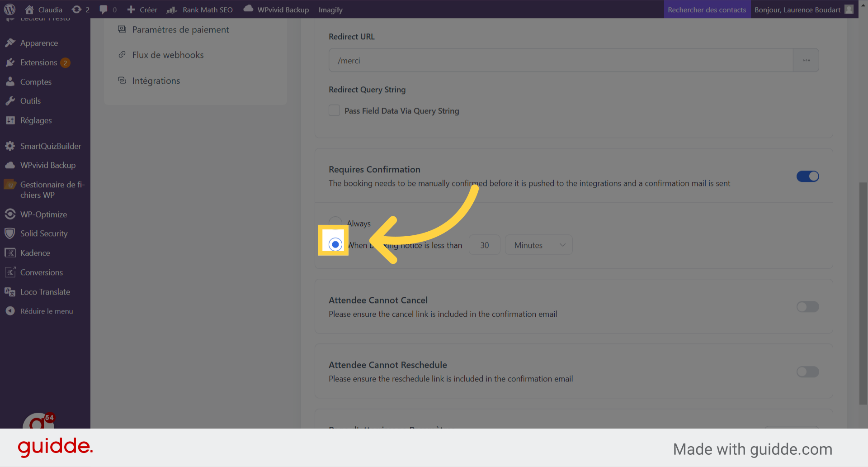The image size is (868, 467).
Task: Open the Créer new content menu
Action: point(142,10)
